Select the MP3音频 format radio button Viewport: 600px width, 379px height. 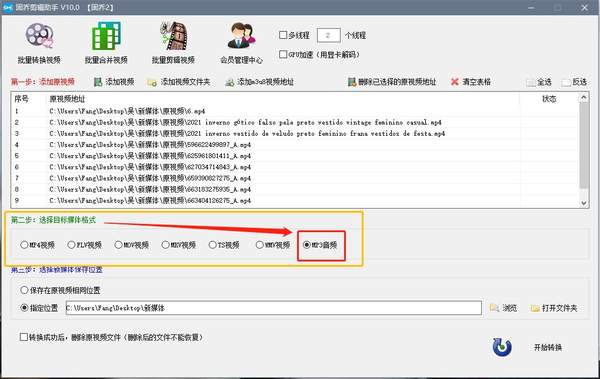pyautogui.click(x=307, y=245)
